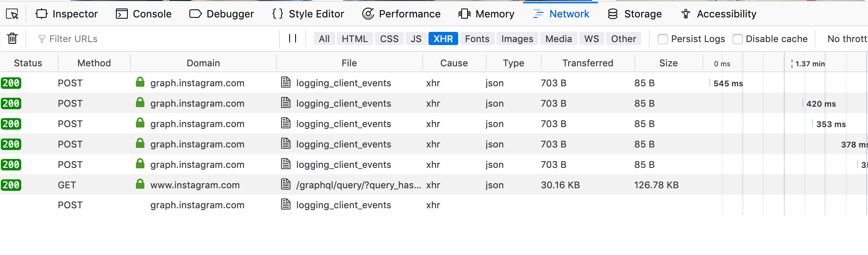Click 200 status badge of GET row

click(x=11, y=185)
